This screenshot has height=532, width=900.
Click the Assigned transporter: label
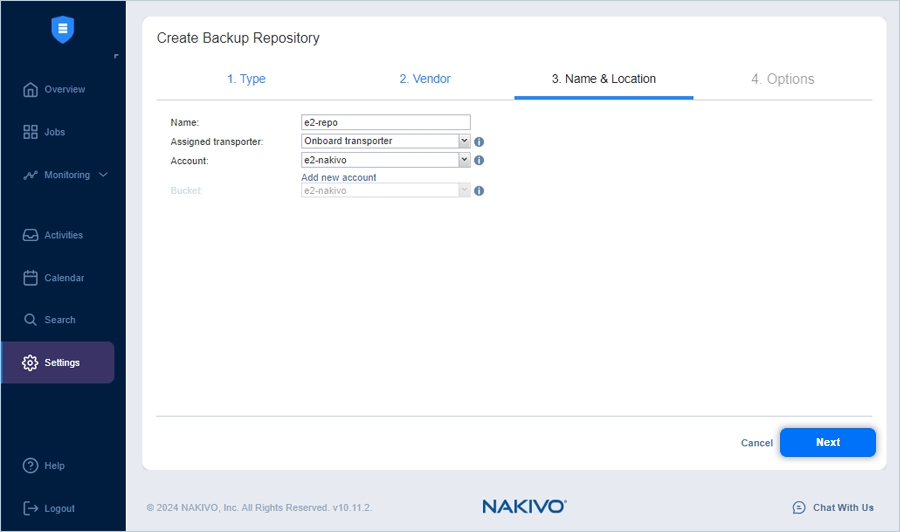217,142
